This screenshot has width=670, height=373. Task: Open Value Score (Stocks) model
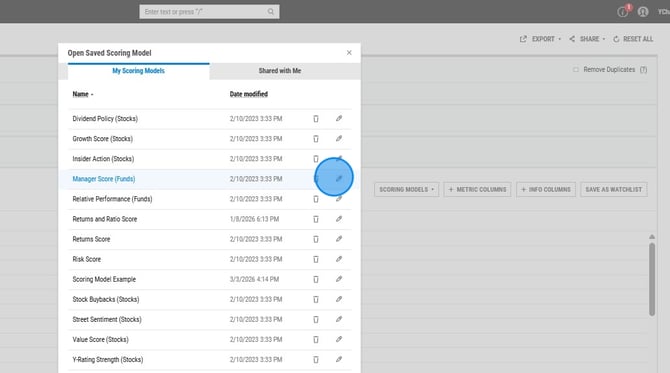100,340
